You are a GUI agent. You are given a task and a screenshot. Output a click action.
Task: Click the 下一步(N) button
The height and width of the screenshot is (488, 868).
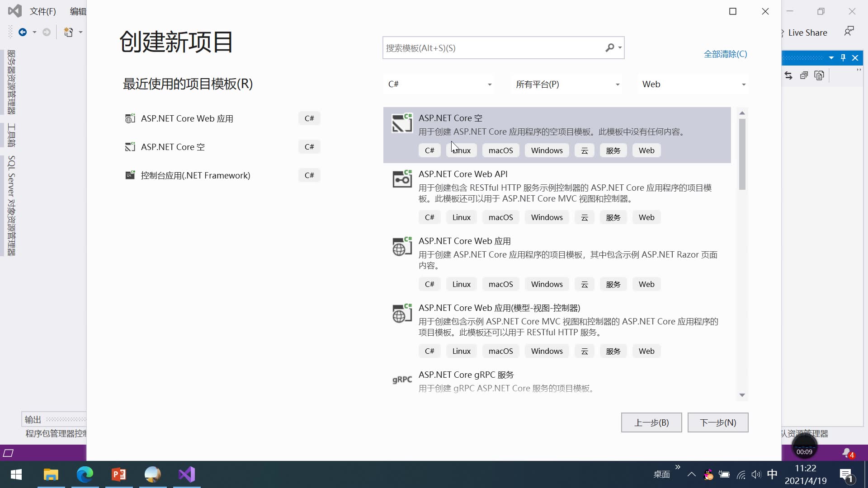(718, 422)
